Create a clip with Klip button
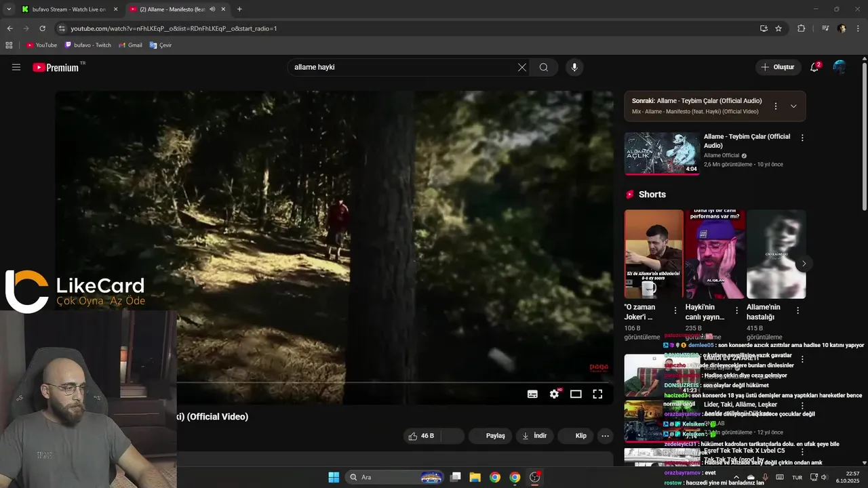Screen dimensions: 868x488 click(x=576, y=436)
